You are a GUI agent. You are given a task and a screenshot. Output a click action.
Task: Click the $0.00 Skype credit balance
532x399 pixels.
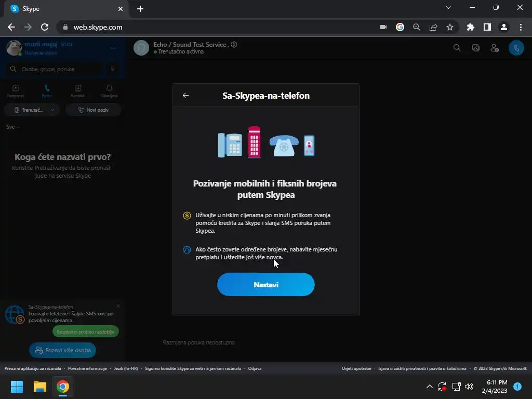(x=66, y=45)
